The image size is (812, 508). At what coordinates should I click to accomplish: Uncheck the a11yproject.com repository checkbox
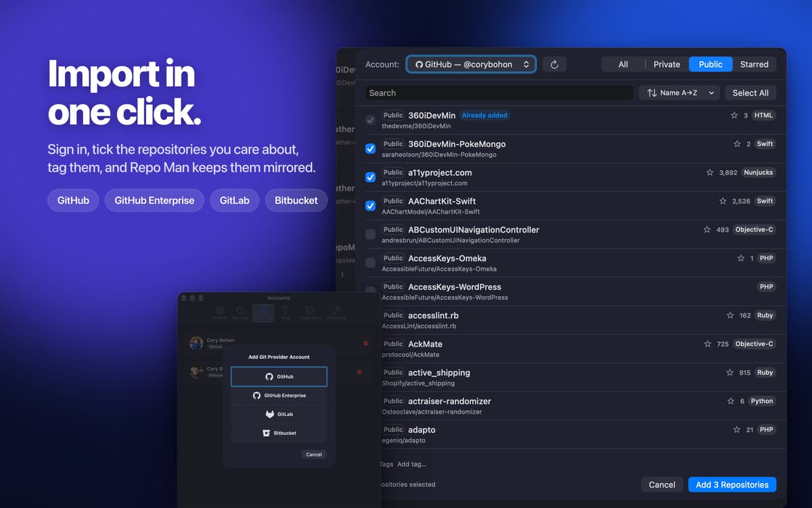coord(370,177)
